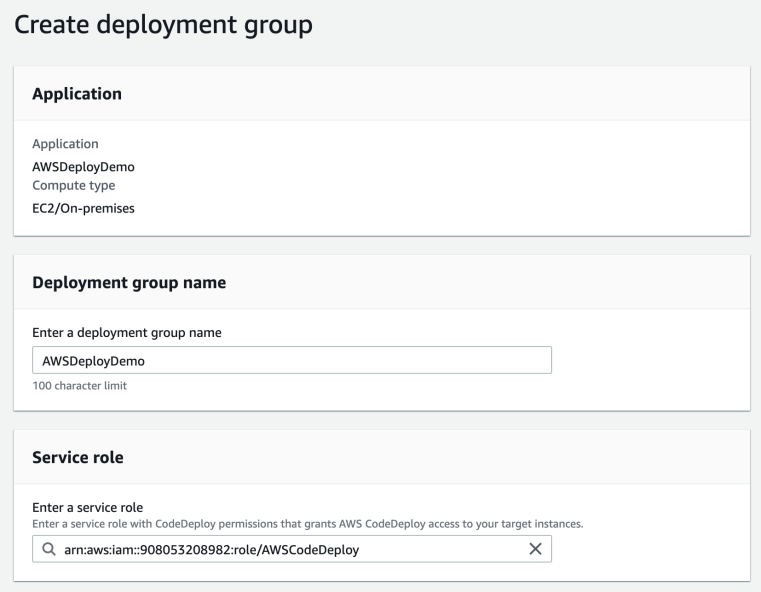Place cursor after AWSDeployDemo in name input
Screen dimensions: 761x592
[x=146, y=361]
